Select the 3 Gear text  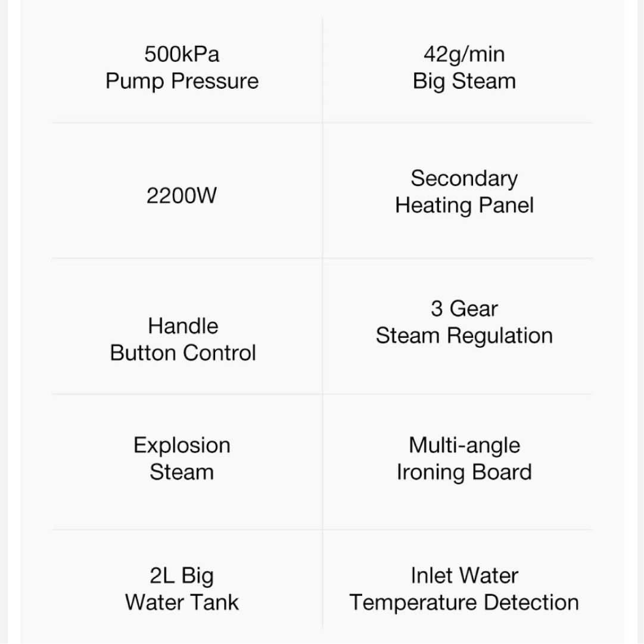(464, 309)
